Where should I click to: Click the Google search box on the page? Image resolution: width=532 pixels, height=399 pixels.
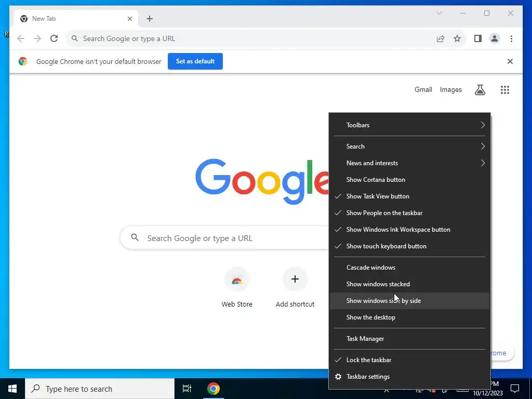(224, 238)
